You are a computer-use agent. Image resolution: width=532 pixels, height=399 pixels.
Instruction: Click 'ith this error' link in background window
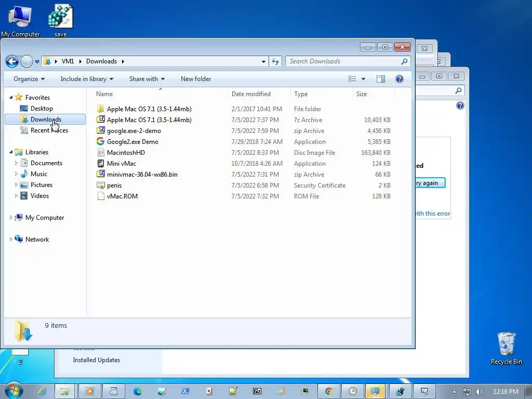(x=433, y=214)
